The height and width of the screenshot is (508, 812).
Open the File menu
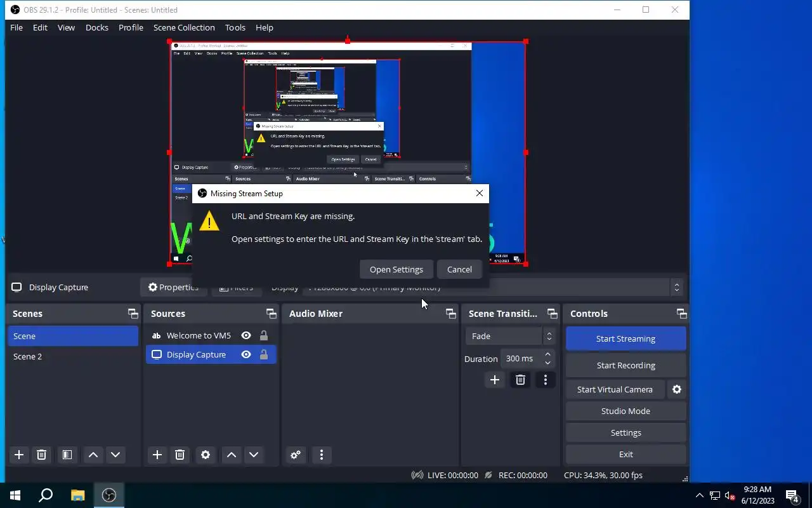(16, 27)
